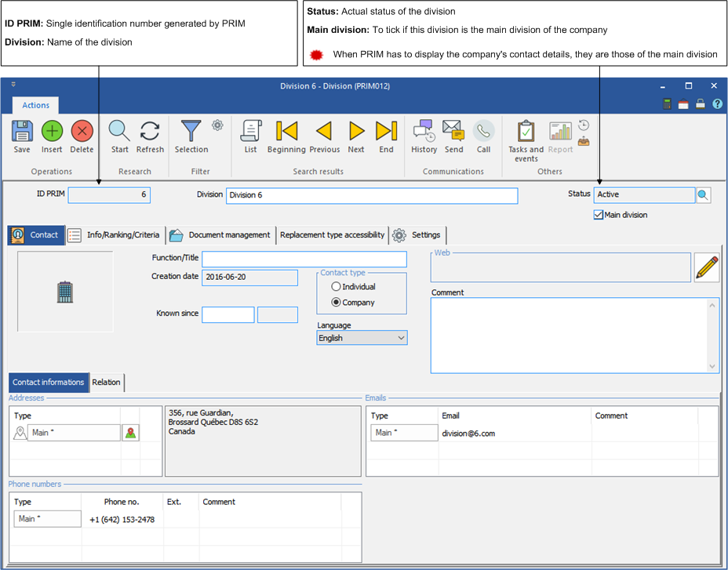This screenshot has width=728, height=570.
Task: Click the red Delete icon
Action: coord(82,132)
